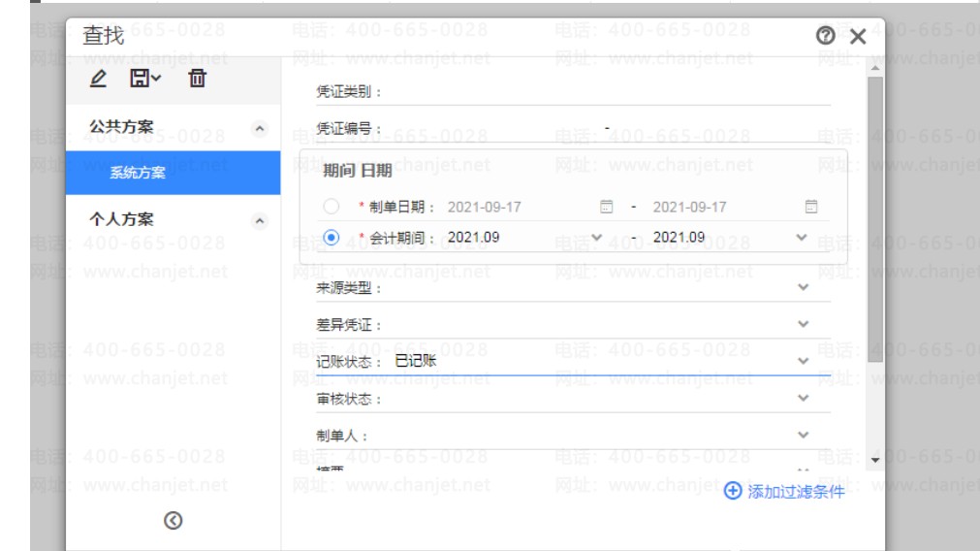Click the delete trash icon
980x551 pixels.
(197, 79)
